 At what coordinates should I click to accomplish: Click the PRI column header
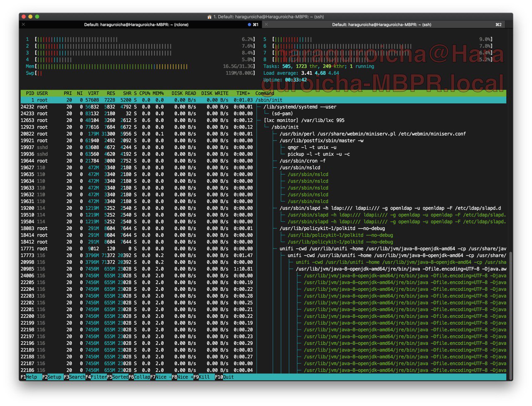(x=68, y=93)
